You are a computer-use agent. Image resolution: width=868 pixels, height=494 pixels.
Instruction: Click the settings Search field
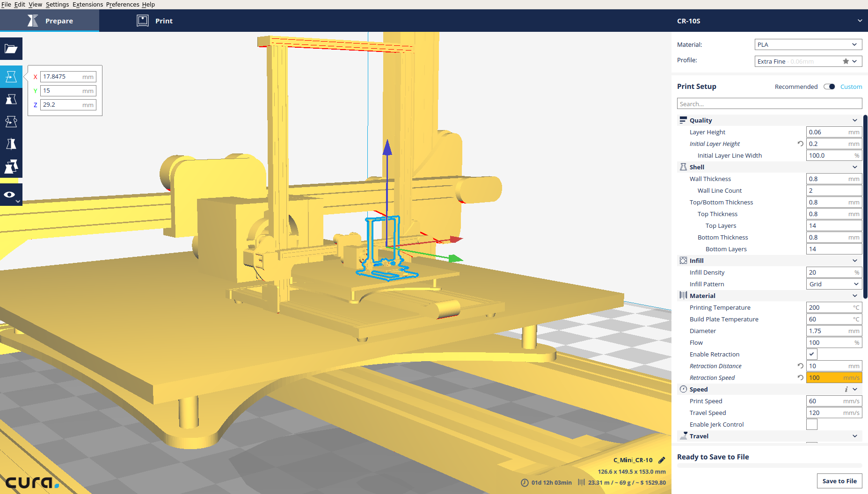769,104
